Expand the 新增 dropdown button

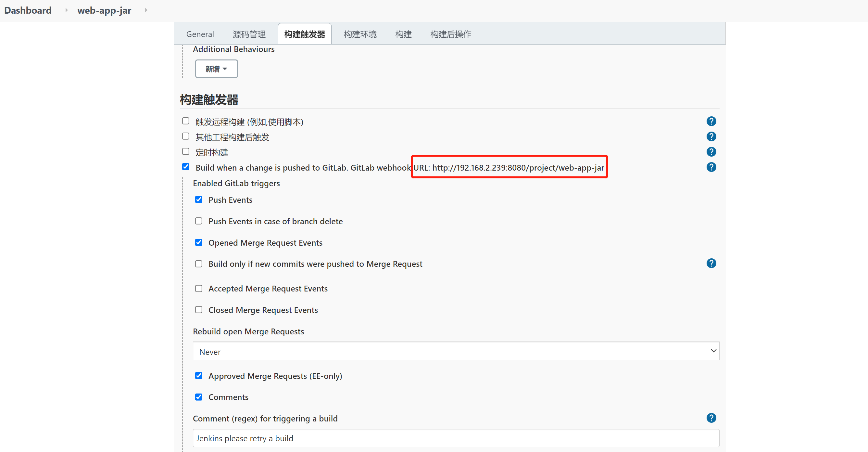216,69
